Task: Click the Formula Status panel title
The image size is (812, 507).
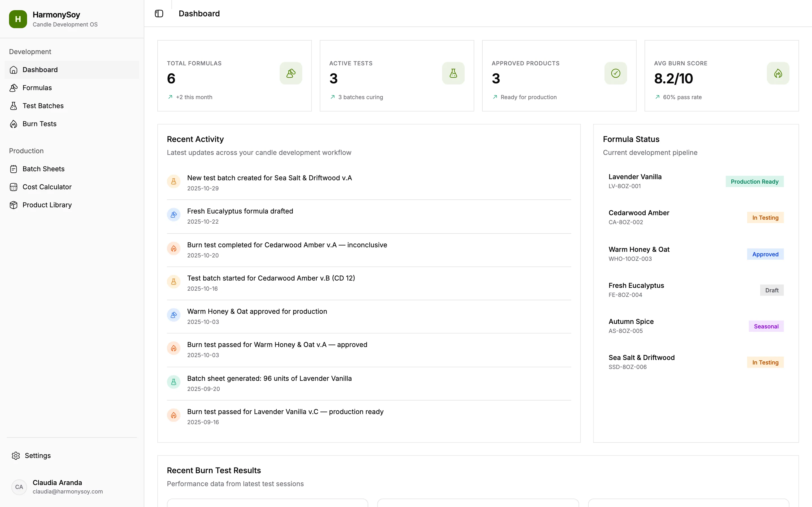Action: click(x=631, y=139)
